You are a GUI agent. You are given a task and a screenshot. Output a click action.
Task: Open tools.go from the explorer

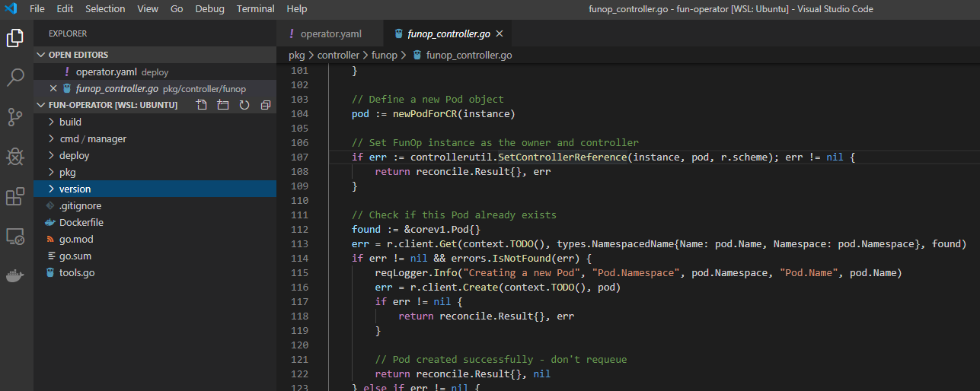point(155,272)
